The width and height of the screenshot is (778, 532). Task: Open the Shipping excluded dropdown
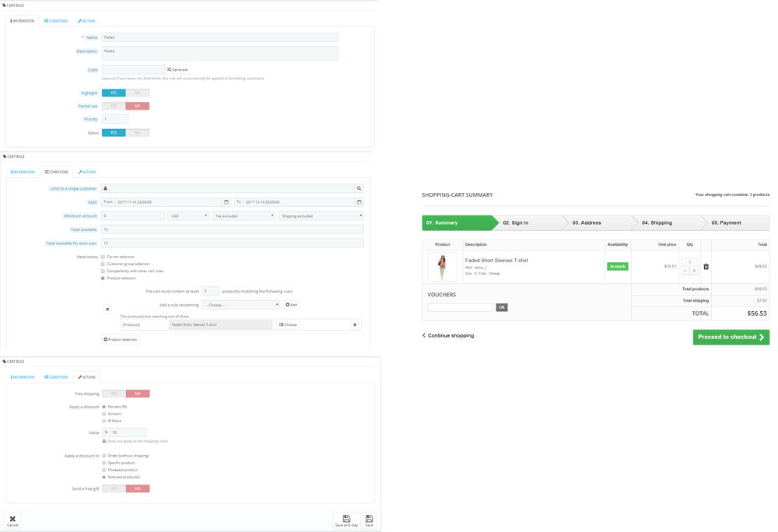point(321,215)
